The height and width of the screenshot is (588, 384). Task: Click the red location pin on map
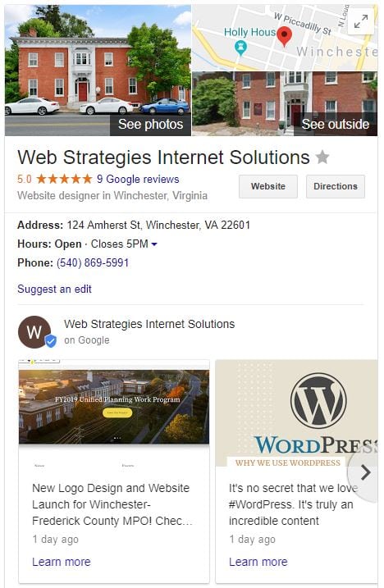tap(284, 36)
